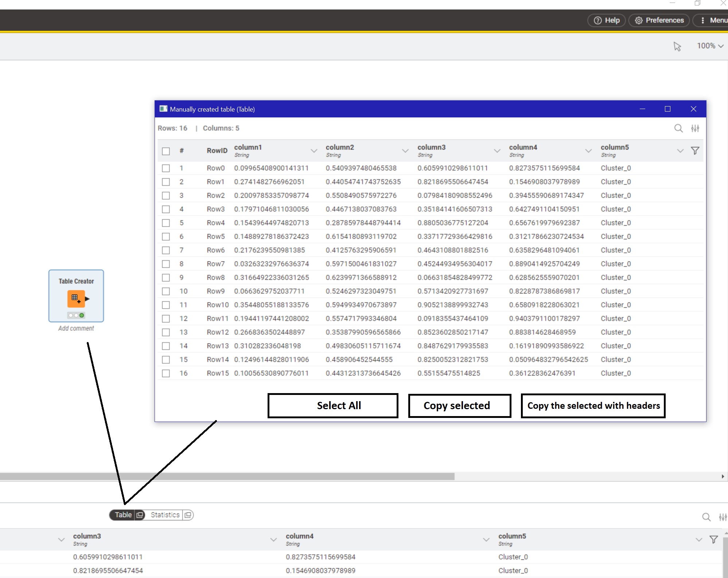The width and height of the screenshot is (728, 578).
Task: Click the column1 header label in popup
Action: 248,147
